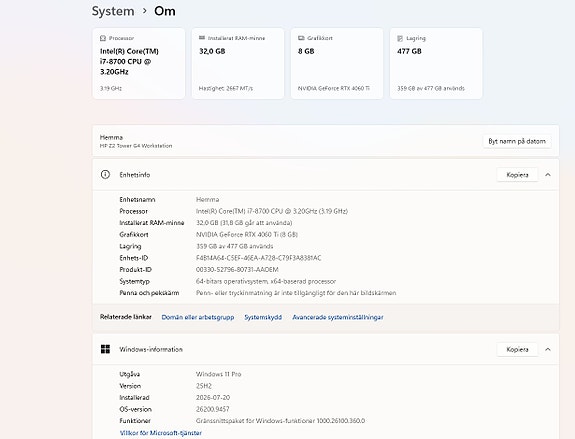Click the Windows logo icon beside Windows-information

pos(105,349)
